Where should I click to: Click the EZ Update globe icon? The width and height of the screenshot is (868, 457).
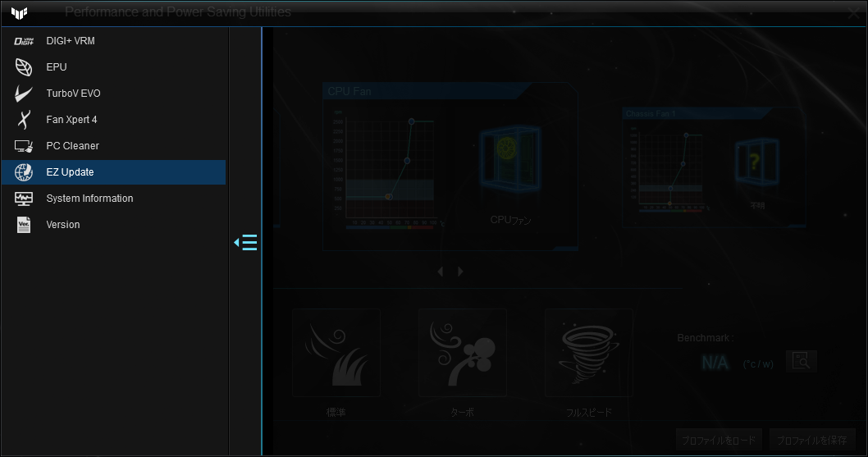[23, 172]
